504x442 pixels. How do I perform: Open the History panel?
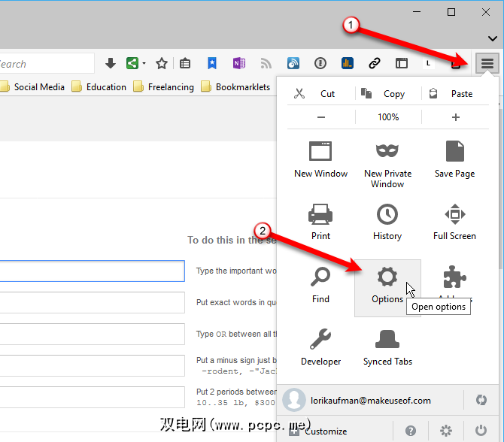pos(387,222)
